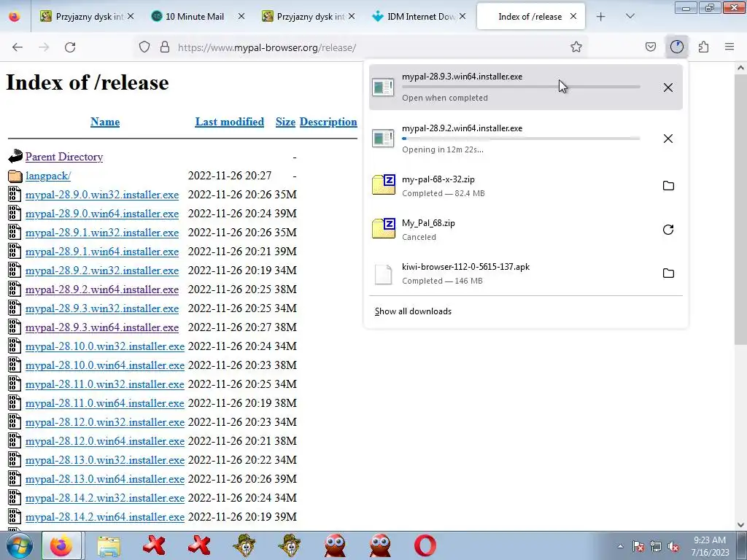Click the page vertical scrollbar thumb
747x560 pixels.
coord(740,209)
